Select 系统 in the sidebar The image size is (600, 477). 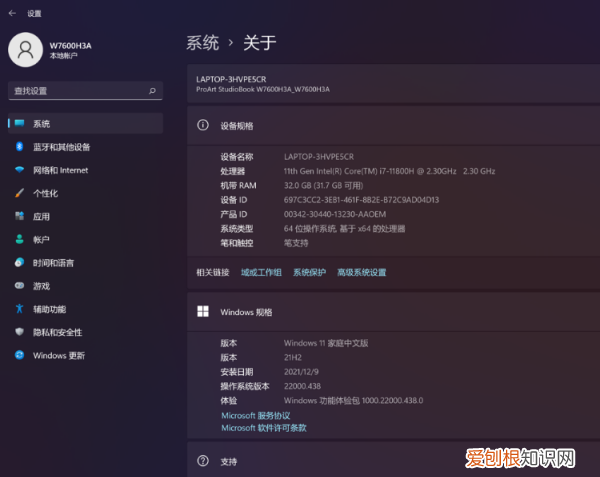point(85,124)
